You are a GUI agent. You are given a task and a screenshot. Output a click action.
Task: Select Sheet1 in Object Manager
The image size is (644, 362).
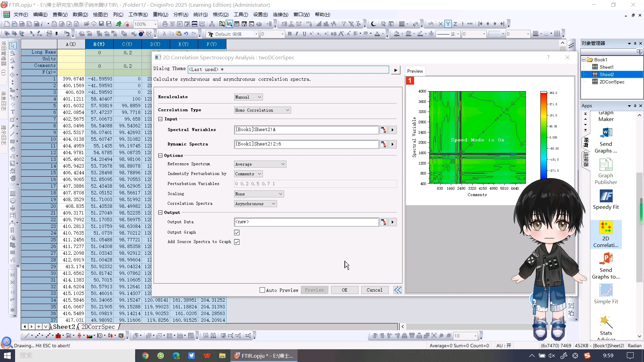pyautogui.click(x=606, y=67)
